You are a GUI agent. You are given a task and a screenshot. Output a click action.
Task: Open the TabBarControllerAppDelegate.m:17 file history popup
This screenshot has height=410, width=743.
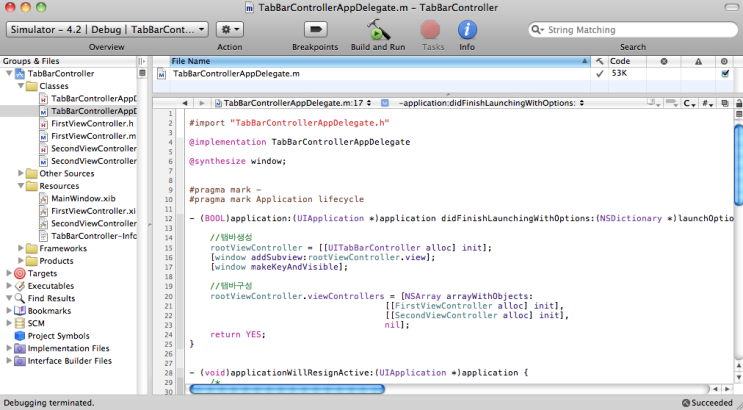point(292,103)
